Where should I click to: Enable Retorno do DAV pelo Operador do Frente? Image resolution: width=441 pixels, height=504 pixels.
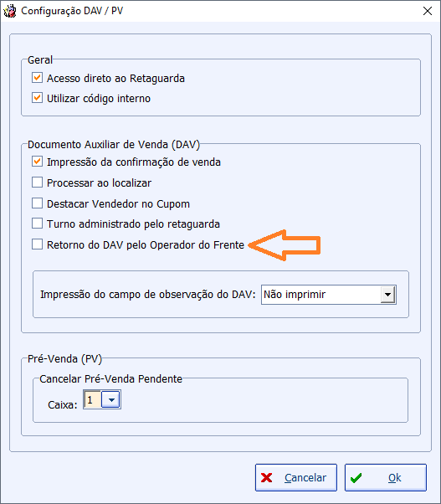click(38, 244)
